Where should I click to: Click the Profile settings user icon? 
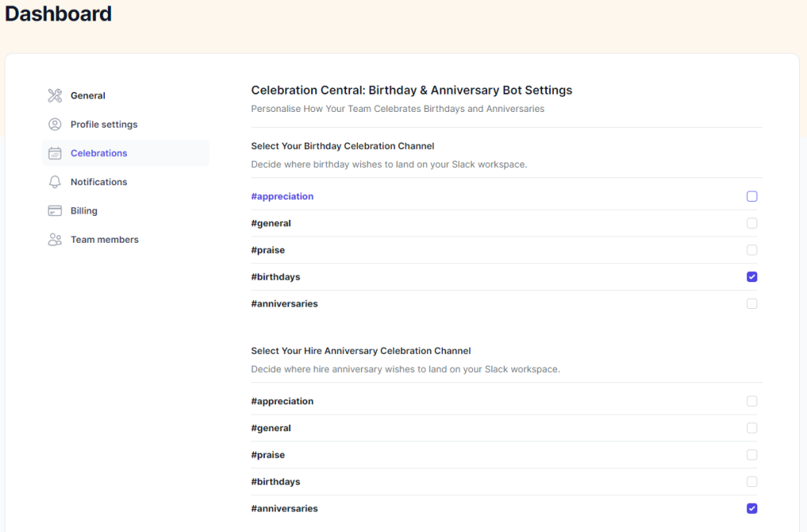[54, 125]
